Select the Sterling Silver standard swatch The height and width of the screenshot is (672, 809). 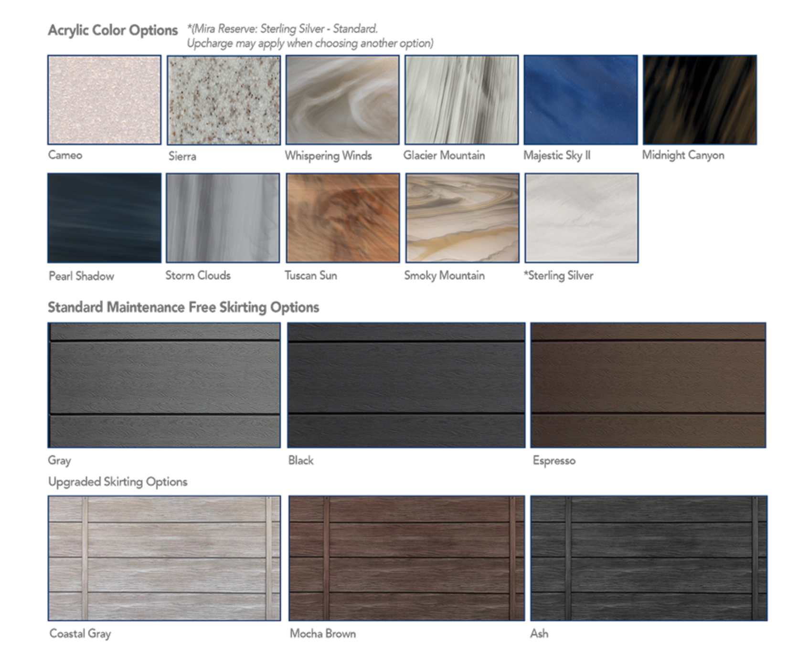click(581, 218)
